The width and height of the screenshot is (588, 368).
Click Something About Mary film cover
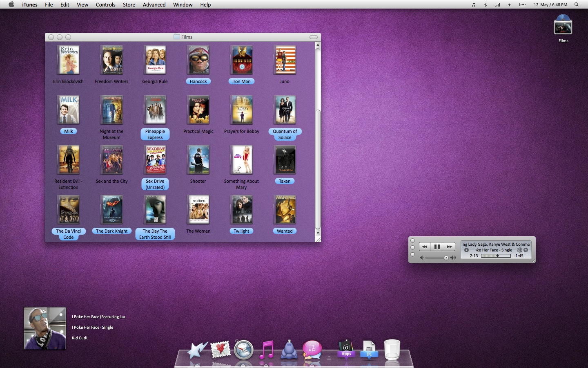242,160
